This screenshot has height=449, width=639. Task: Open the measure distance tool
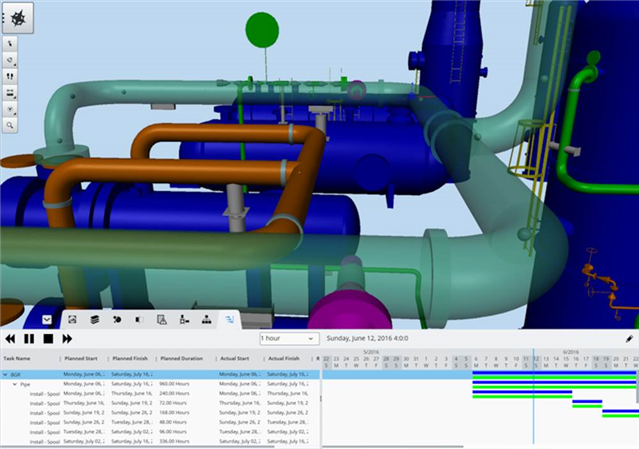pos(10,92)
